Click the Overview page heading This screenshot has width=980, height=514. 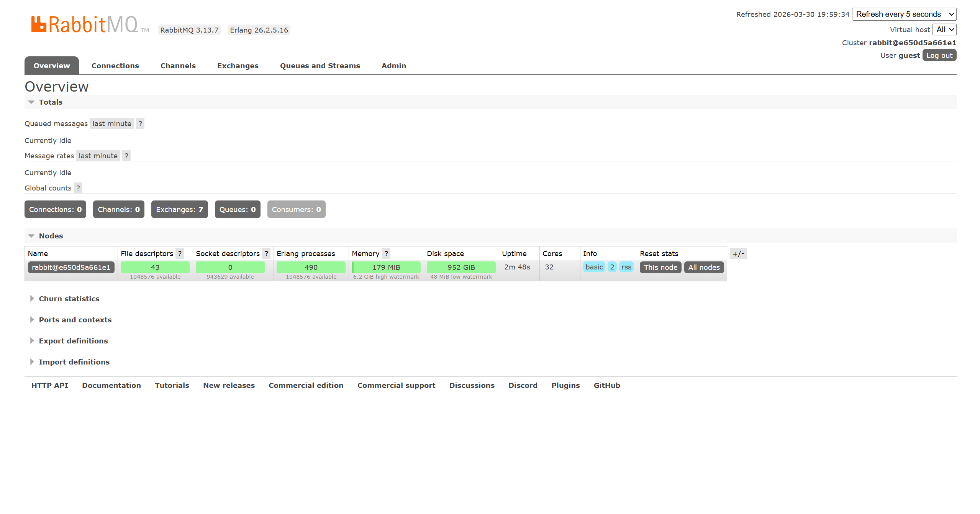[57, 87]
